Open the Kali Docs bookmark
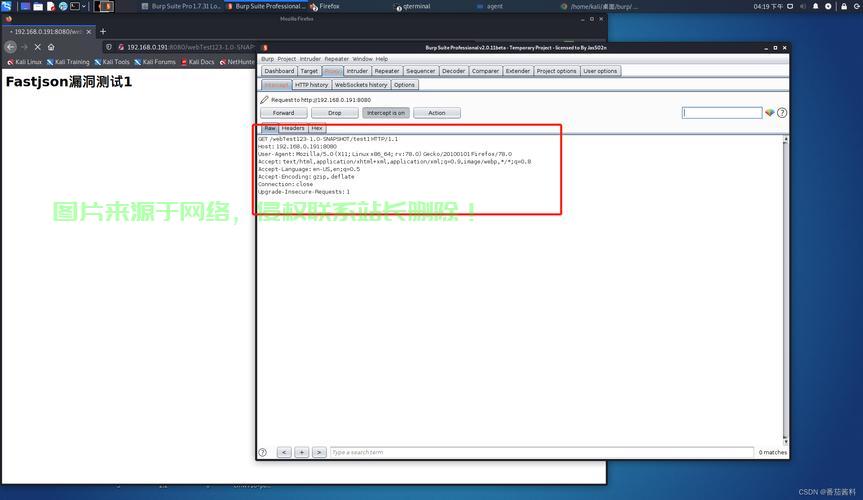This screenshot has height=500, width=863. coord(198,62)
